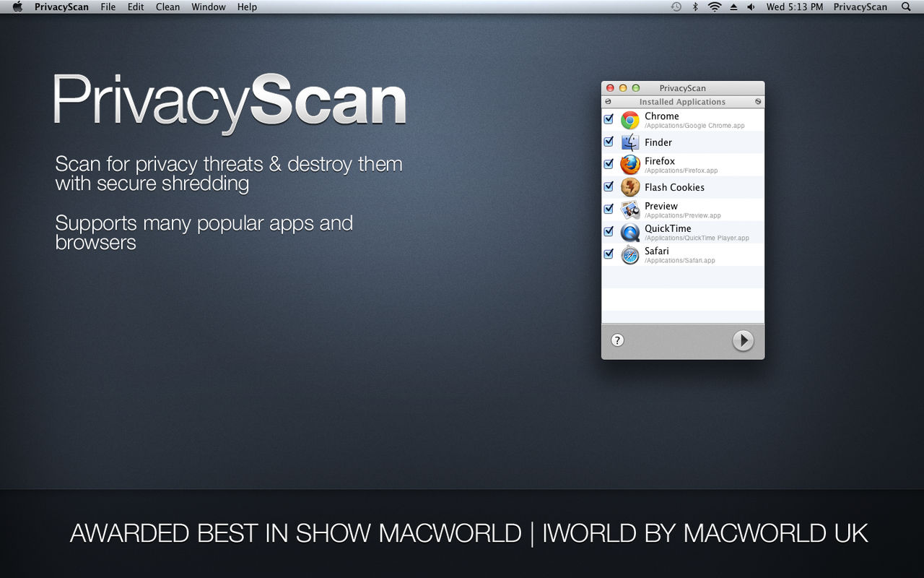
Task: Open the PrivacyScan application menu
Action: coord(61,7)
